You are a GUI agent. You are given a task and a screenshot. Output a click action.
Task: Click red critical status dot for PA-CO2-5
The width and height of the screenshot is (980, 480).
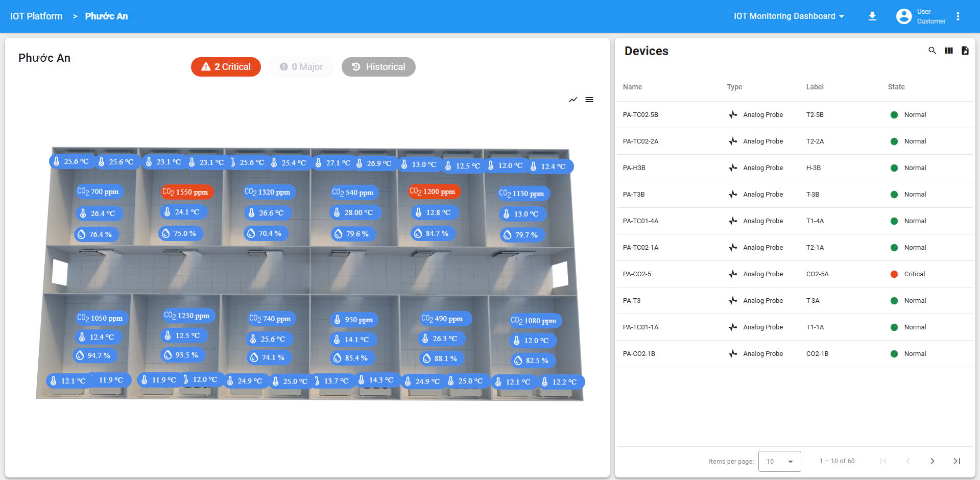894,274
